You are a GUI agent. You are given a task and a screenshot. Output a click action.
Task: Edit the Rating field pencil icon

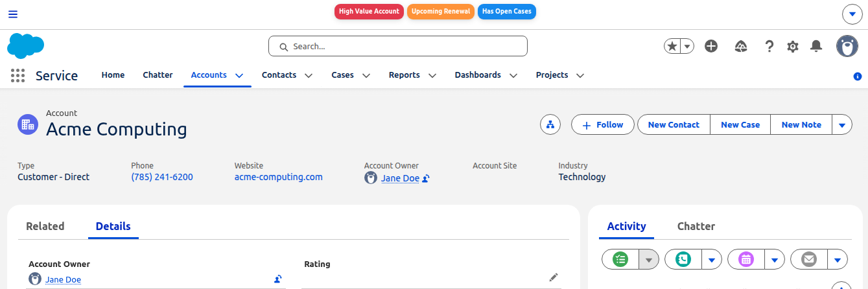(554, 277)
